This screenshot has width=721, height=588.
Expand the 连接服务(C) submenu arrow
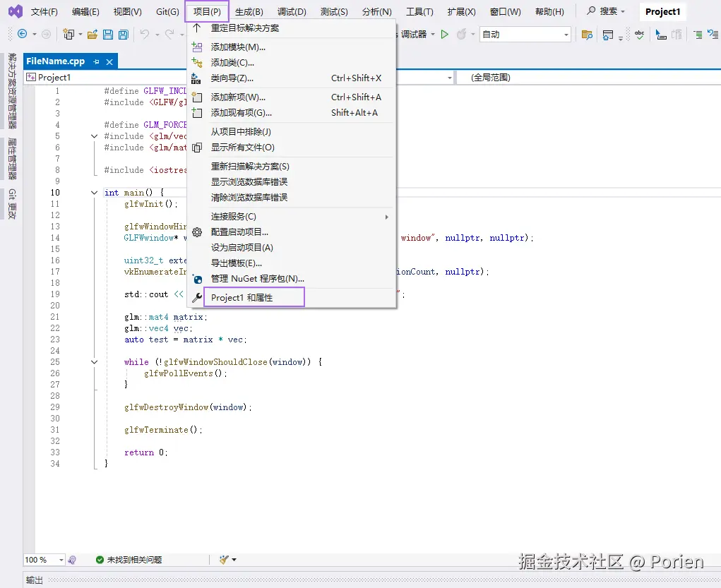387,217
